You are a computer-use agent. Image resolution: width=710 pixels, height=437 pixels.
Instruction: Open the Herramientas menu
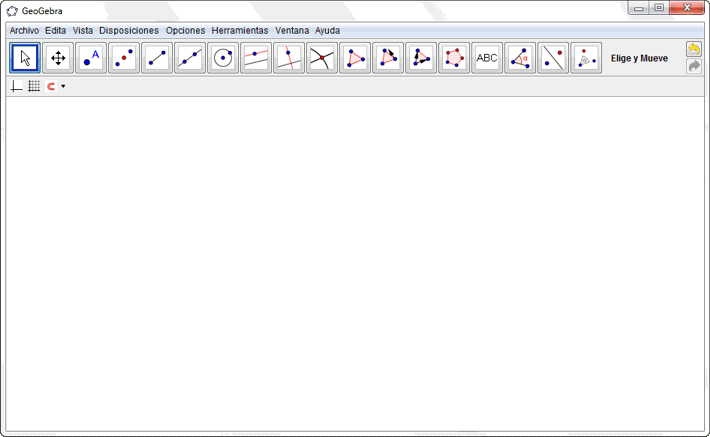240,31
